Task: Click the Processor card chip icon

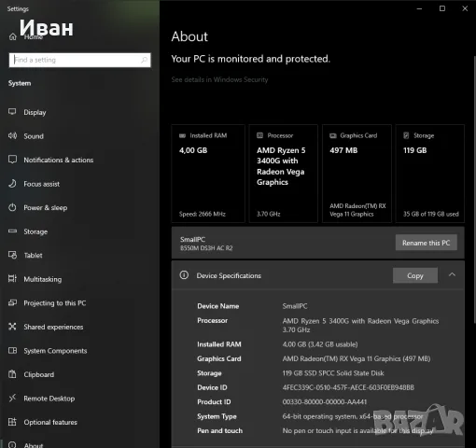Action: pyautogui.click(x=259, y=135)
